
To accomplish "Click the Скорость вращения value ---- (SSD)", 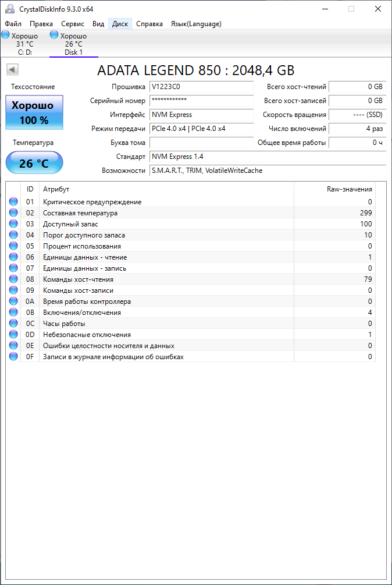I will coord(358,115).
